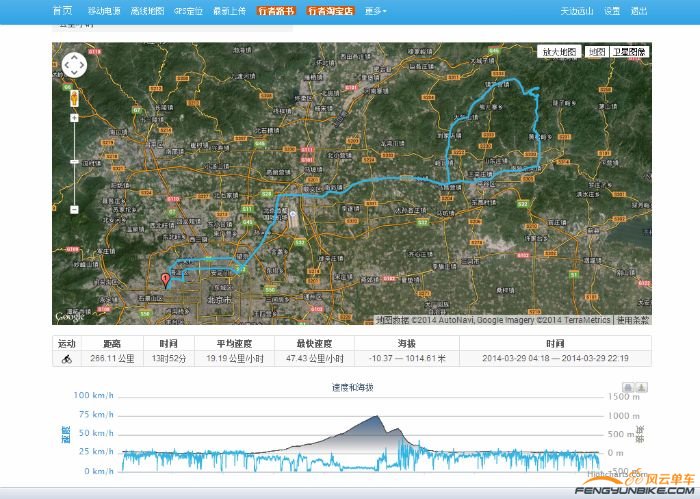This screenshot has height=499, width=700.
Task: Switch map to 卫星图像 satellite view
Action: point(629,51)
